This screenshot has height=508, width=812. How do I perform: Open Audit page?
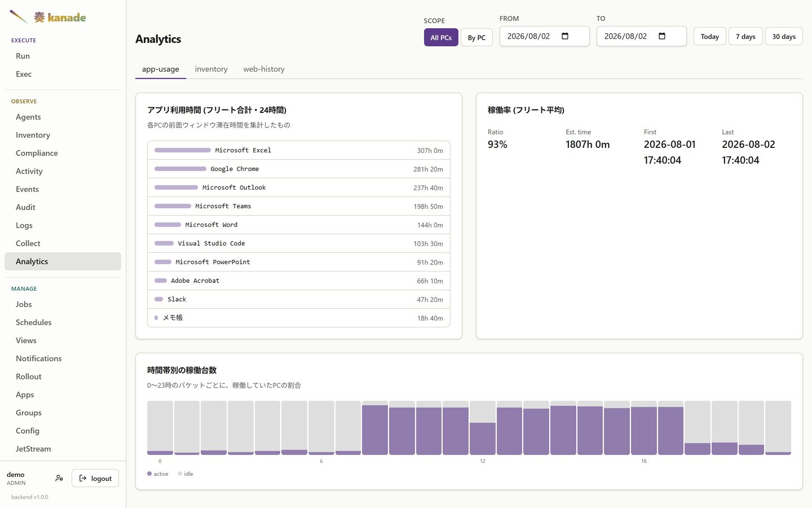(x=63, y=207)
